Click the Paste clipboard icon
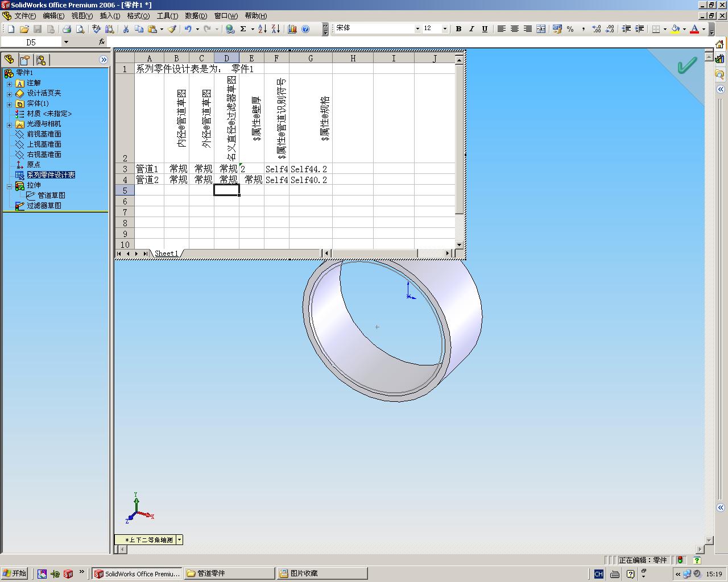 (x=152, y=29)
